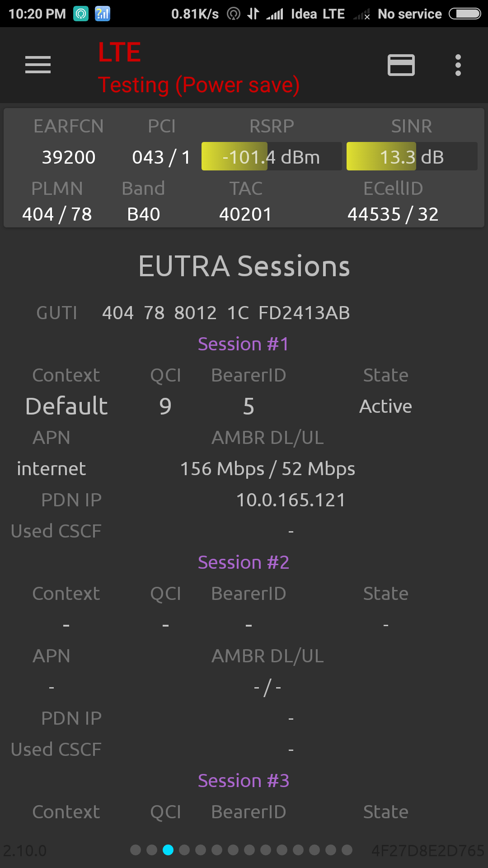Select the last page indicator dot
This screenshot has width=488, height=868.
click(347, 850)
